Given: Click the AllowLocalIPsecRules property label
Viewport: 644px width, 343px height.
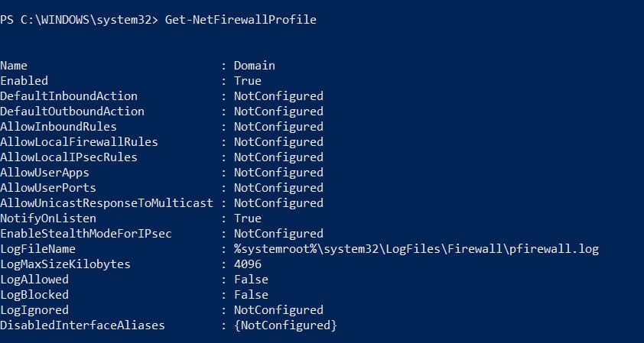Looking at the screenshot, I should point(69,157).
